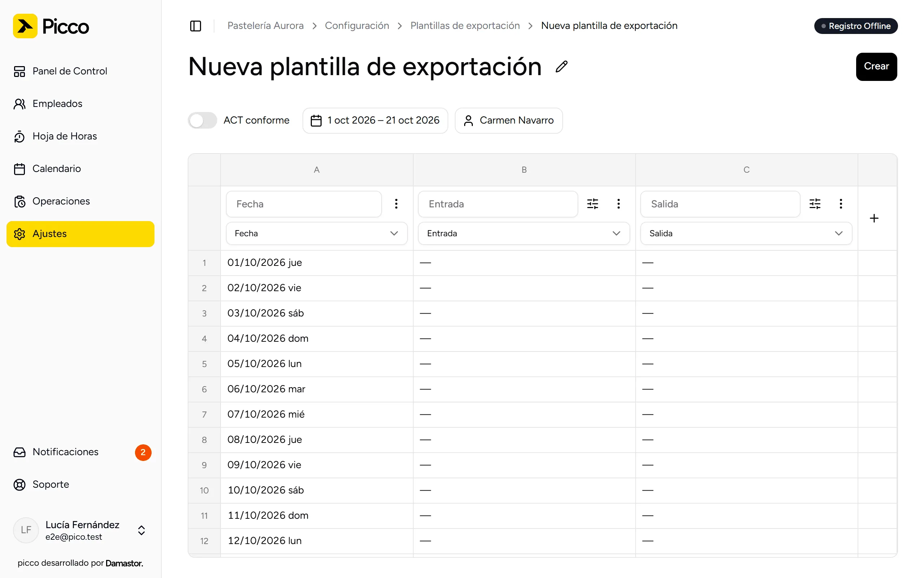Select column header B
Viewport: 924px width, 578px height.
(x=524, y=170)
